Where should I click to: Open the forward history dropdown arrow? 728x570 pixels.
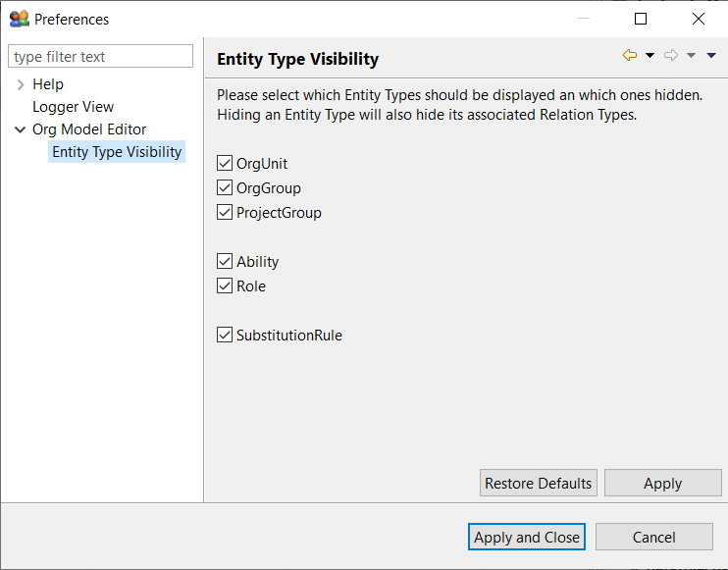pyautogui.click(x=691, y=56)
